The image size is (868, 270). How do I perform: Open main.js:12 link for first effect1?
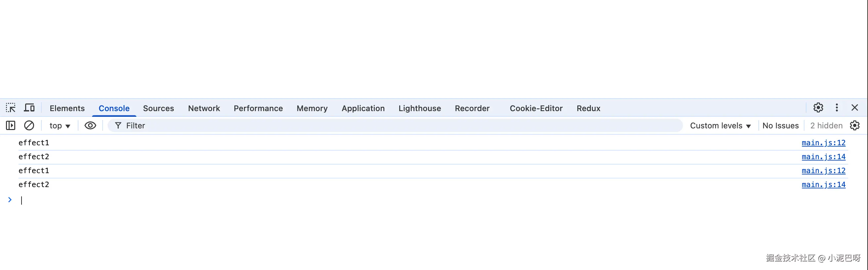[x=823, y=143]
